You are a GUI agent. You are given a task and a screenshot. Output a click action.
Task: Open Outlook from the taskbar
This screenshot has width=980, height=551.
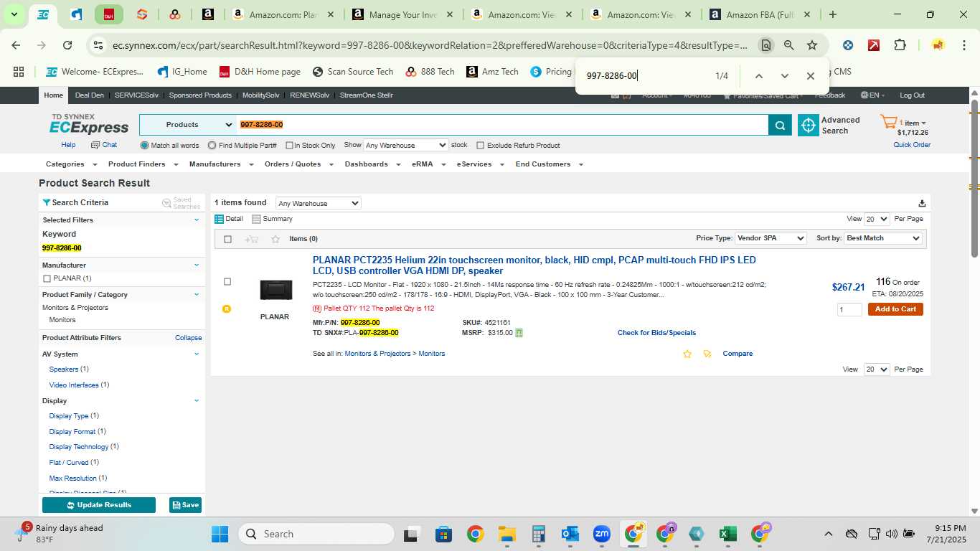pyautogui.click(x=570, y=534)
